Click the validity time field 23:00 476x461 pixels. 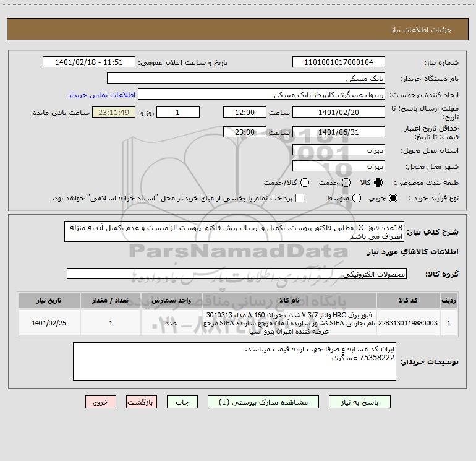click(245, 132)
